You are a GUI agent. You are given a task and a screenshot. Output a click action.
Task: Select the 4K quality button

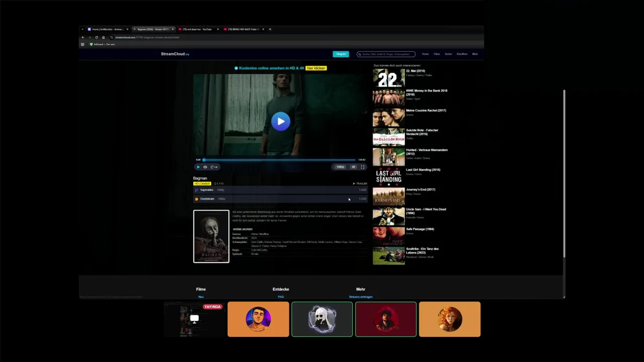coord(353,167)
